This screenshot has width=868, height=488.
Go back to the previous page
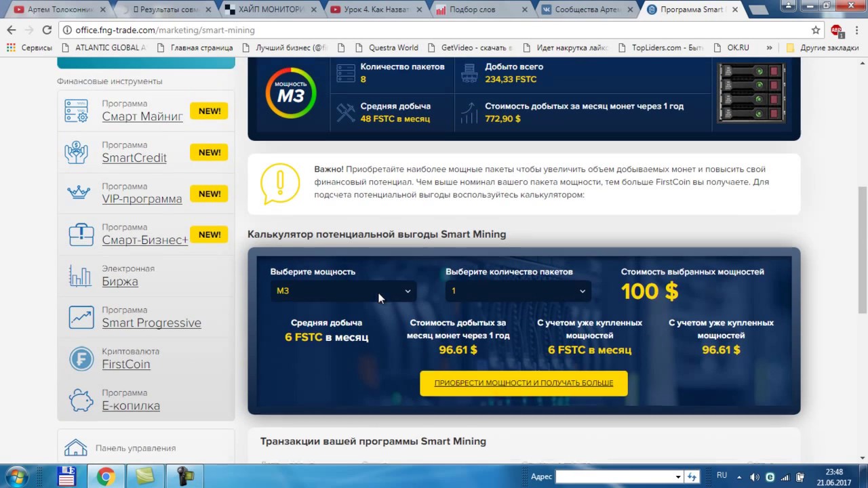tap(12, 30)
